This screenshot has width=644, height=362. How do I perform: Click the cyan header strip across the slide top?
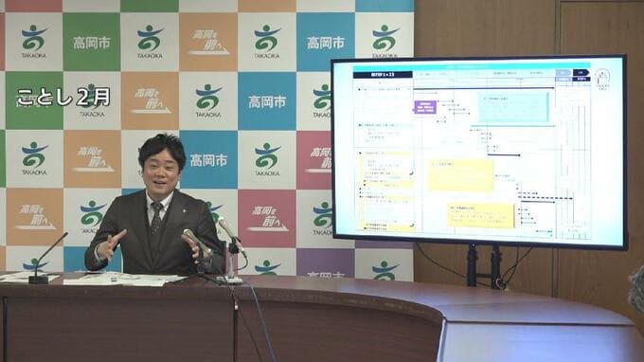[x=472, y=65]
